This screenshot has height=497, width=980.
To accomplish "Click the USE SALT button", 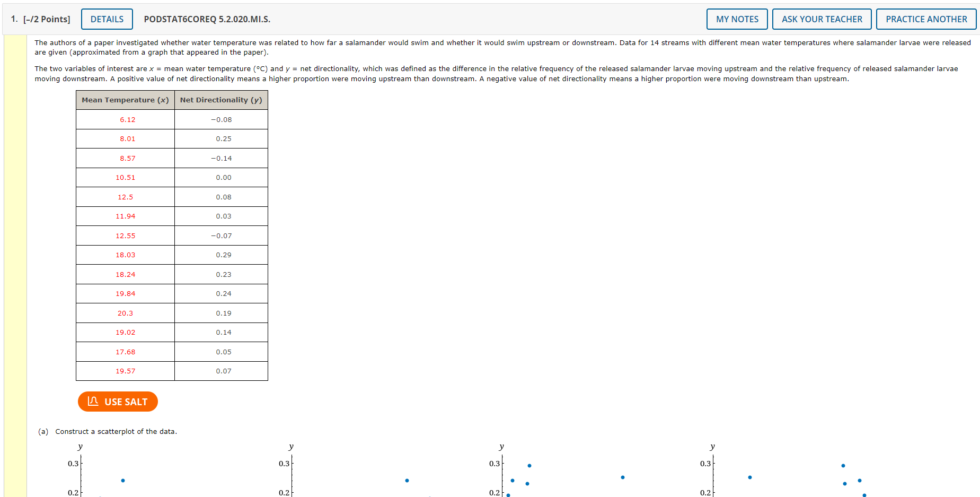I will tap(118, 402).
